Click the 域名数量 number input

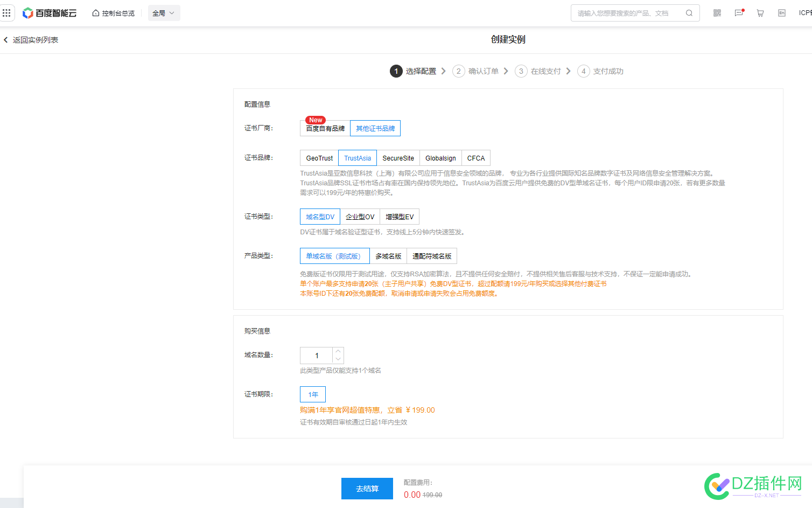[317, 356]
